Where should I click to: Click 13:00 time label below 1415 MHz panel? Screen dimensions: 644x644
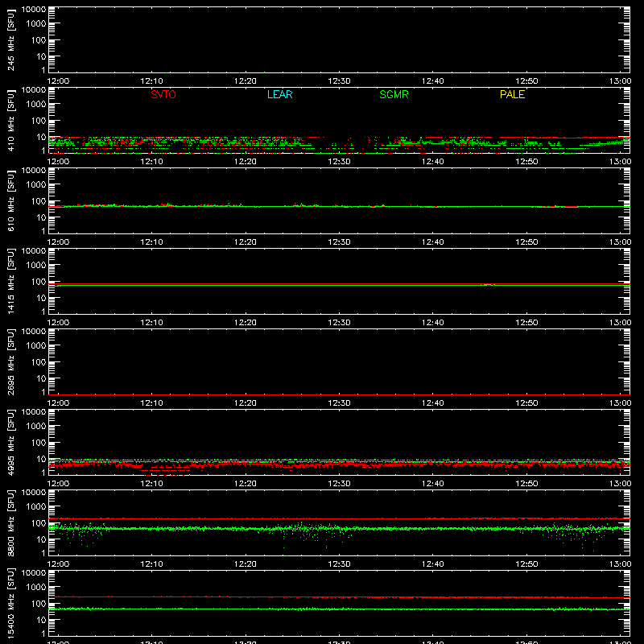click(620, 323)
